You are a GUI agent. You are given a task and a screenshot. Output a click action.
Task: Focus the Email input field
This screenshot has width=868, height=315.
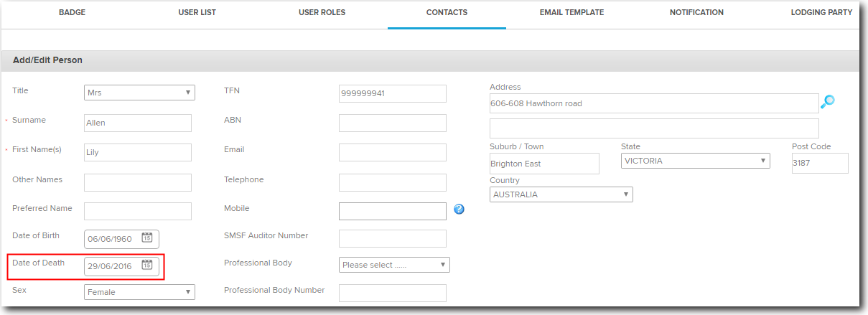[x=392, y=152]
